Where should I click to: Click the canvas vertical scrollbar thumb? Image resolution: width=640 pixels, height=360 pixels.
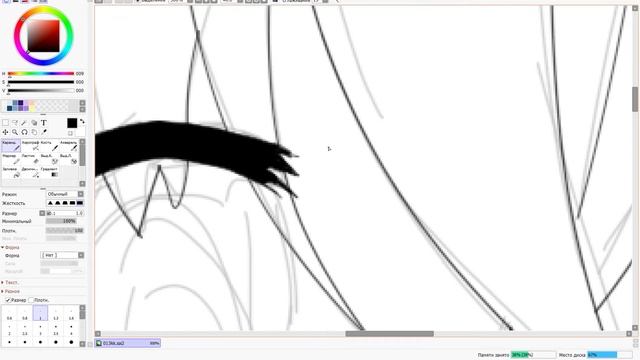tap(635, 99)
